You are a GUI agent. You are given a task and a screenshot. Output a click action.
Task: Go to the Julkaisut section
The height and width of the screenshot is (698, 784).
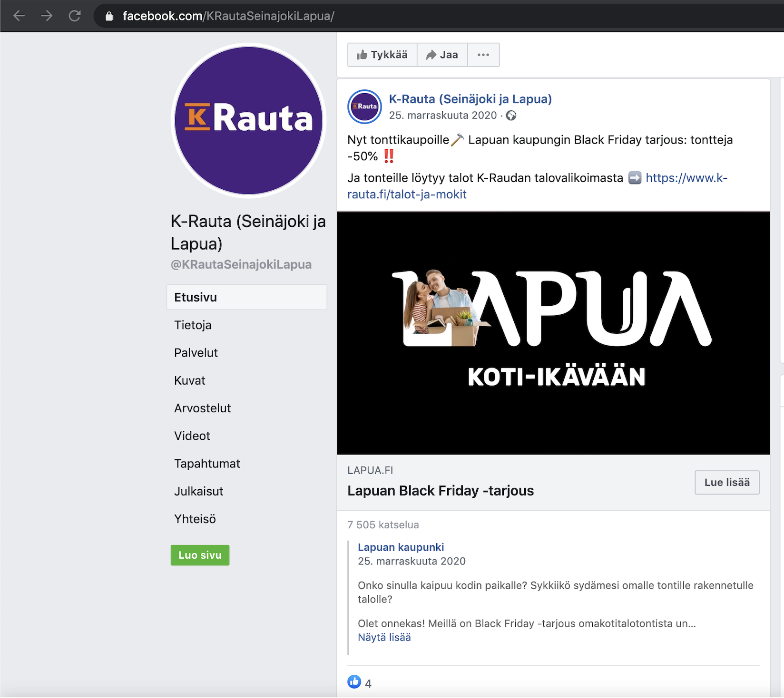click(x=198, y=491)
